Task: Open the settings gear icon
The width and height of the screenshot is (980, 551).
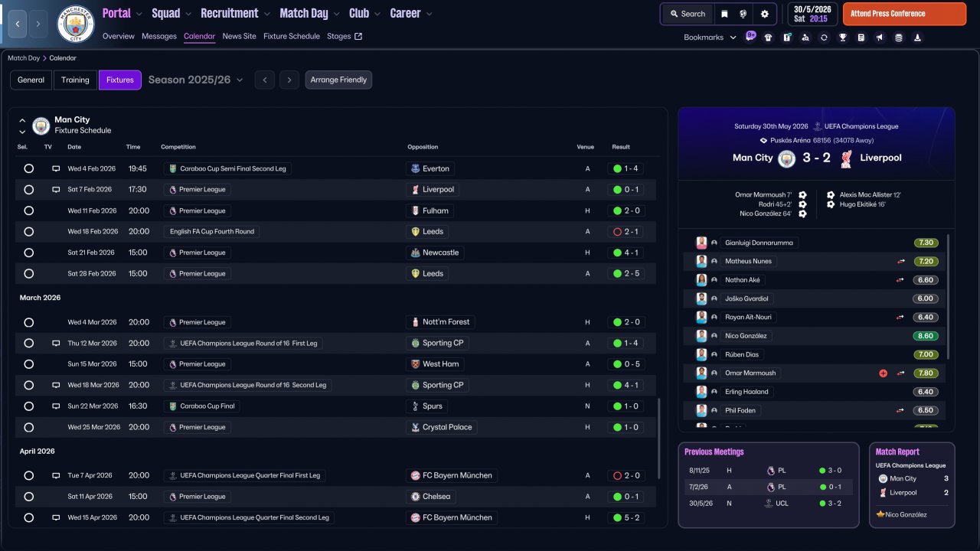Action: (x=765, y=14)
